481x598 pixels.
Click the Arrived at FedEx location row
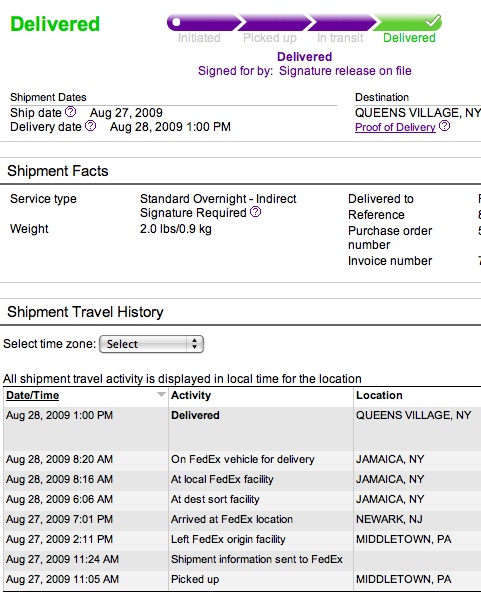point(242,519)
